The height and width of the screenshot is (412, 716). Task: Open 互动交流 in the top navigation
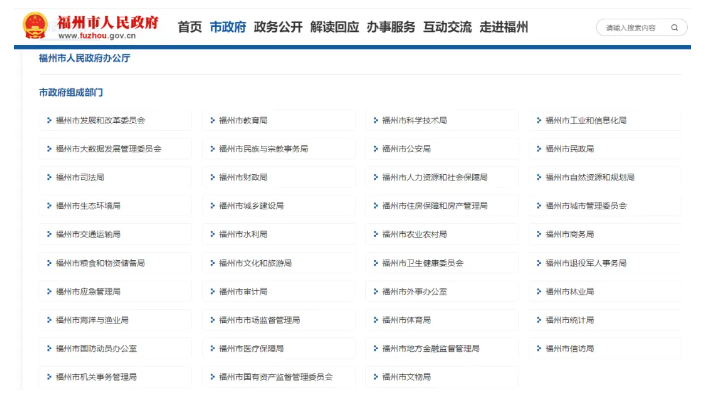446,27
